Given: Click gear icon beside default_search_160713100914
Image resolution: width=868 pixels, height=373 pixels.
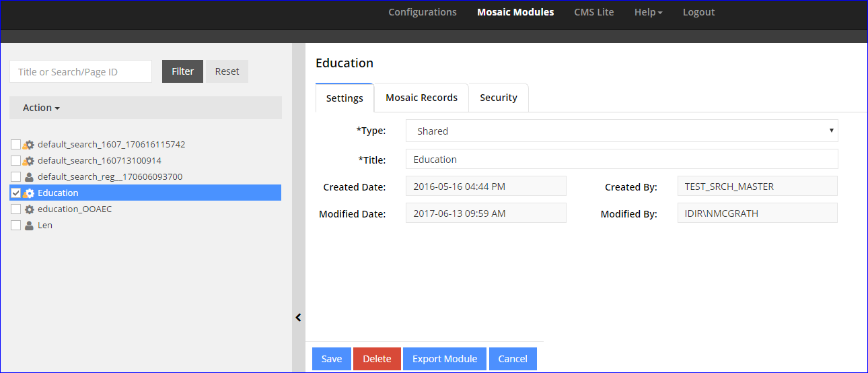Looking at the screenshot, I should point(29,161).
